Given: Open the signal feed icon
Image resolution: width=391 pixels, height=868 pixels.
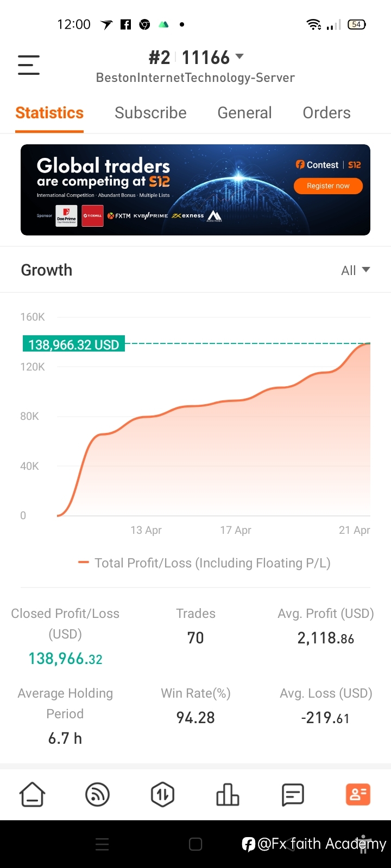Looking at the screenshot, I should click(98, 795).
